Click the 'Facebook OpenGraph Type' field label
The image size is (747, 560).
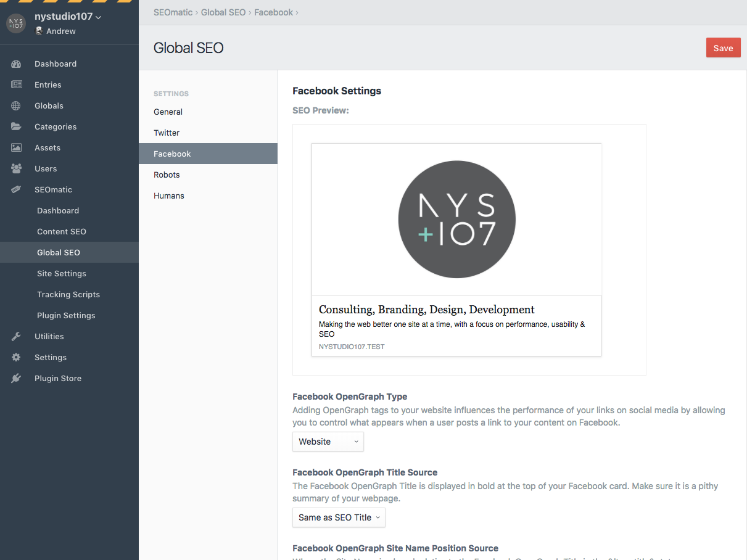click(350, 397)
